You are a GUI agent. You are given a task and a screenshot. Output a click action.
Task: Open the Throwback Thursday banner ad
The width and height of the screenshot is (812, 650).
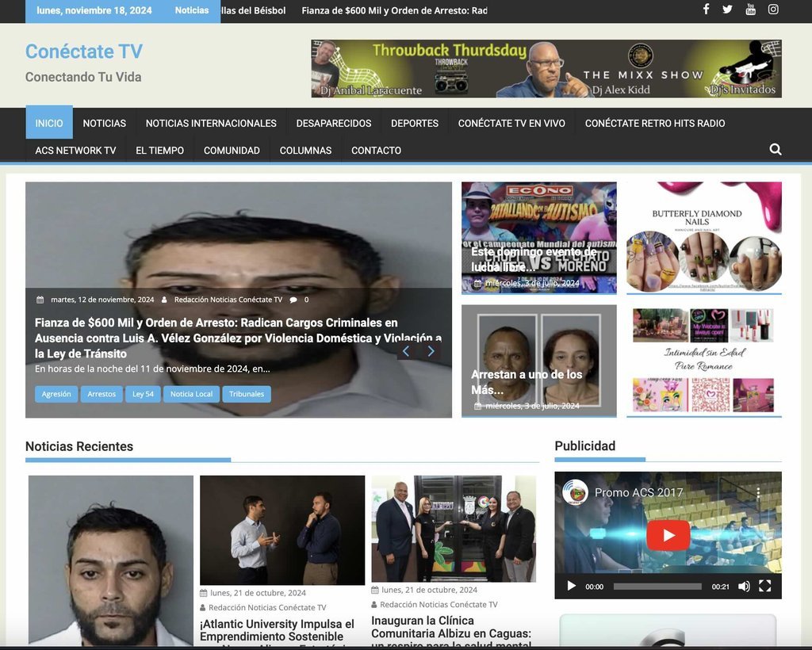(546, 69)
